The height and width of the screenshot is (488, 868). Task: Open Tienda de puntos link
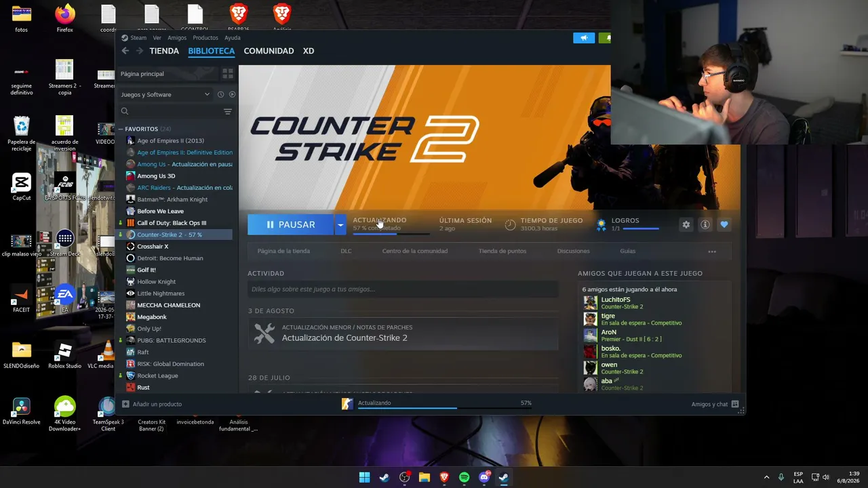502,251
